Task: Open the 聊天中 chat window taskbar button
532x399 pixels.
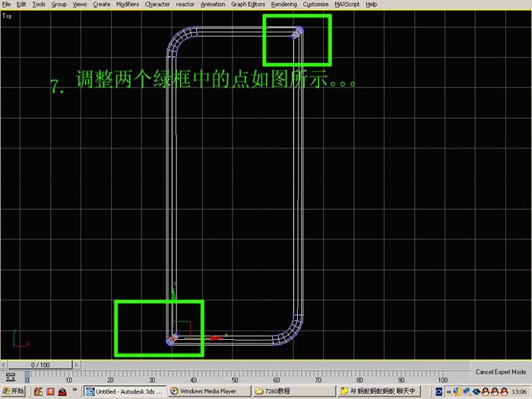Action: click(x=378, y=391)
